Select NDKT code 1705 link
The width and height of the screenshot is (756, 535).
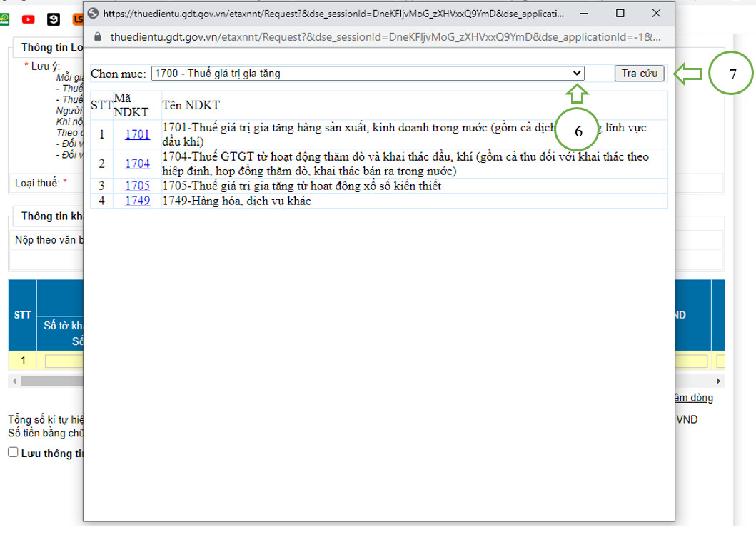pyautogui.click(x=137, y=186)
